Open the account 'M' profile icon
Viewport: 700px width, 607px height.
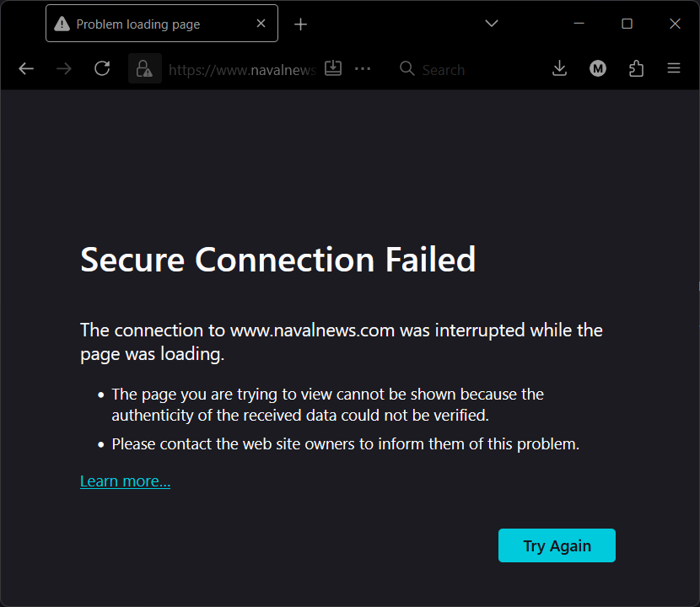coord(598,69)
